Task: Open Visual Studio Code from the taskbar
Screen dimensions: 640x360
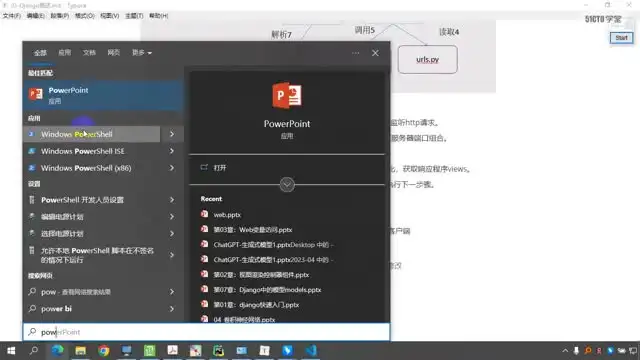Action: pos(311,351)
